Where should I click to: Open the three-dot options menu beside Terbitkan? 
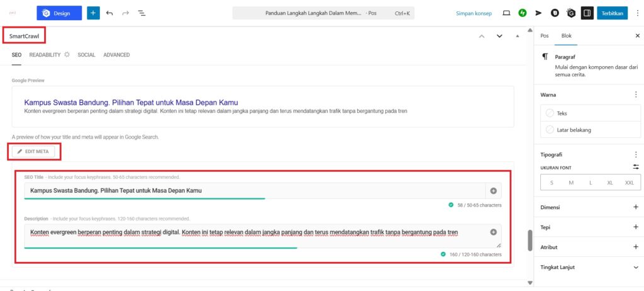(x=636, y=13)
